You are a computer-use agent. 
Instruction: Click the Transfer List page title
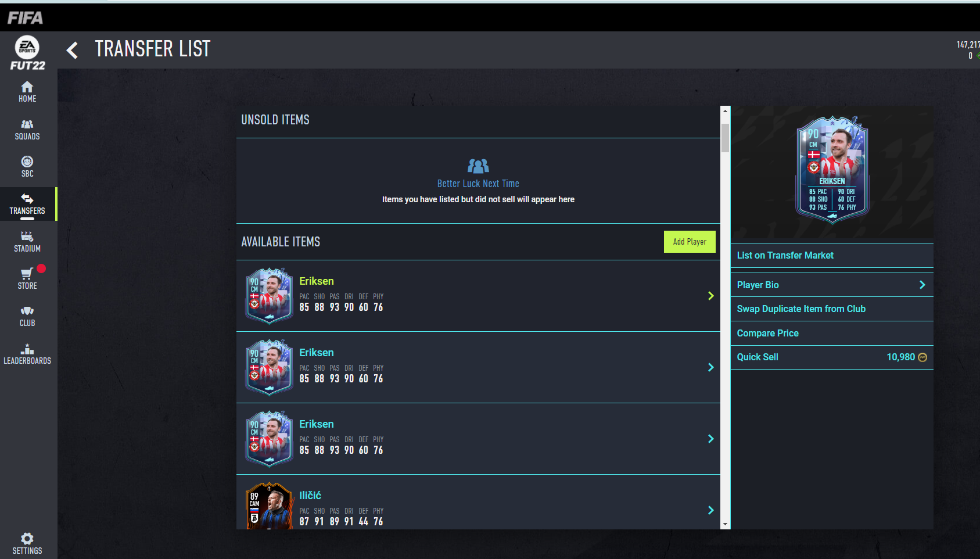click(x=153, y=49)
